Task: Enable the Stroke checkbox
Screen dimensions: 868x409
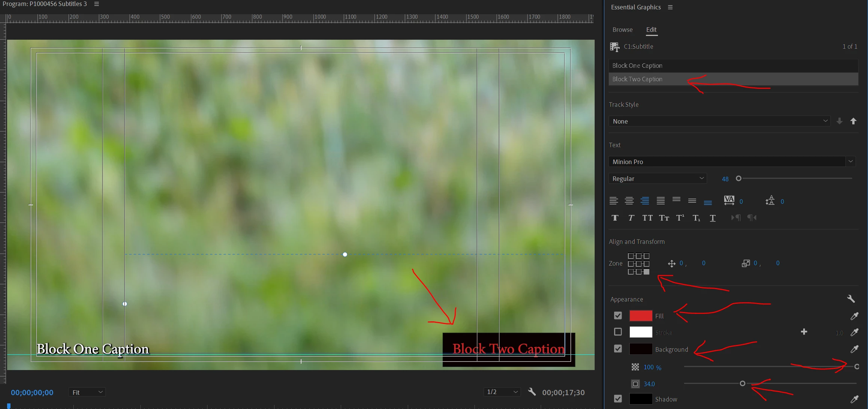Action: 618,332
